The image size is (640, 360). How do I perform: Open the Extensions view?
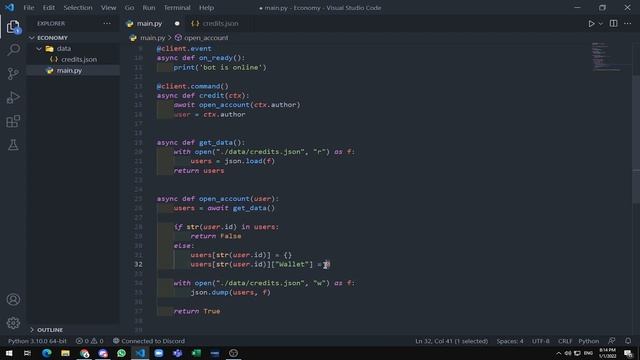click(13, 121)
